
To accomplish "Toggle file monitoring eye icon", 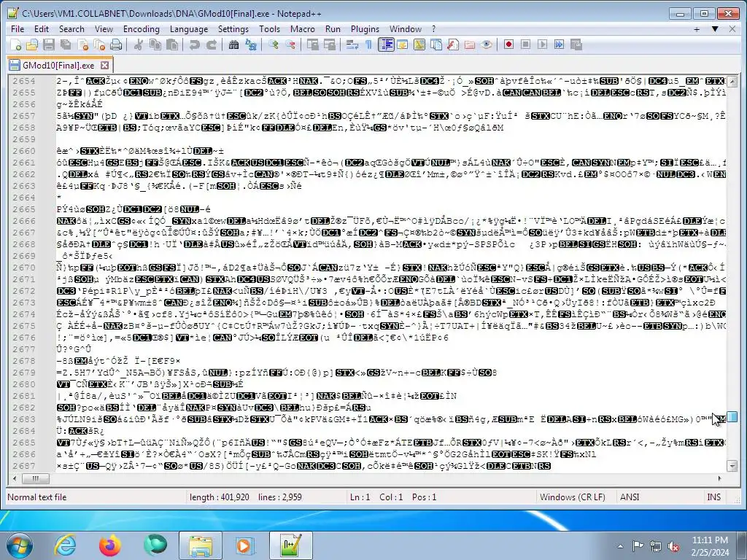I will (x=487, y=44).
